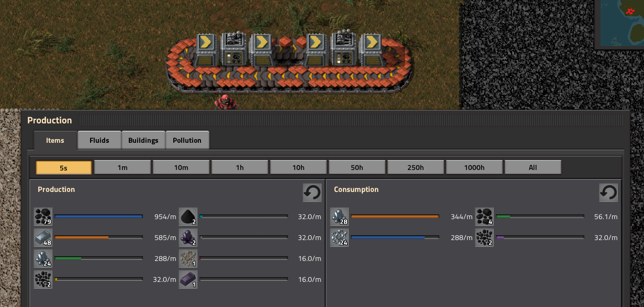644x307 pixels.
Task: Click the purple crystal production icon
Action: 188,237
